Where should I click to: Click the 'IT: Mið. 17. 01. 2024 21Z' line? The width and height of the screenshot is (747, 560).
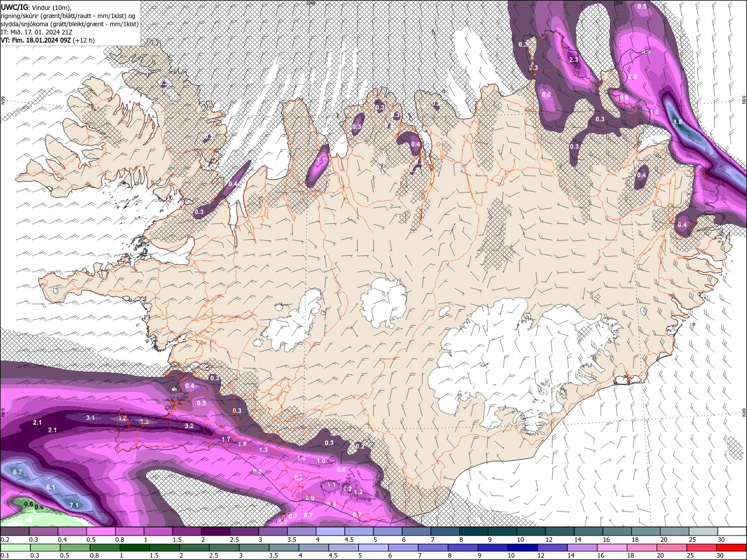pos(38,32)
